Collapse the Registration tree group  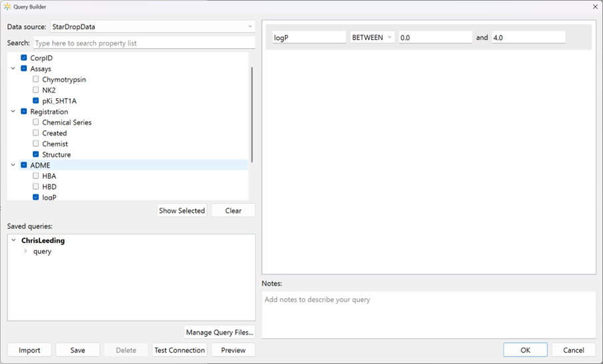[x=13, y=112]
